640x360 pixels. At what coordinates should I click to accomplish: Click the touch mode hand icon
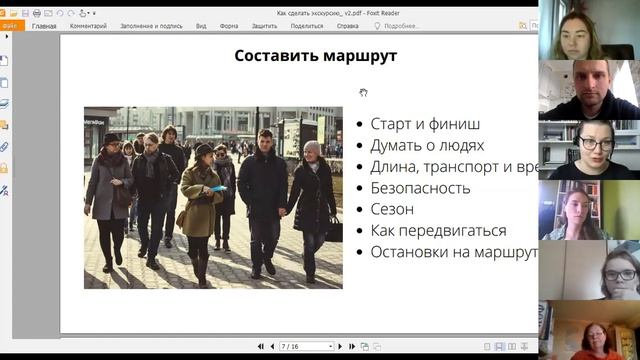[83, 13]
